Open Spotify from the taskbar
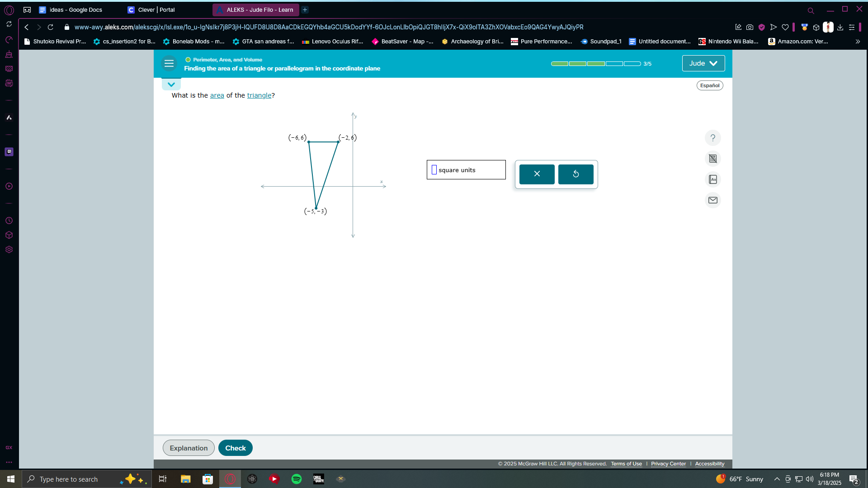The image size is (868, 488). (x=297, y=479)
